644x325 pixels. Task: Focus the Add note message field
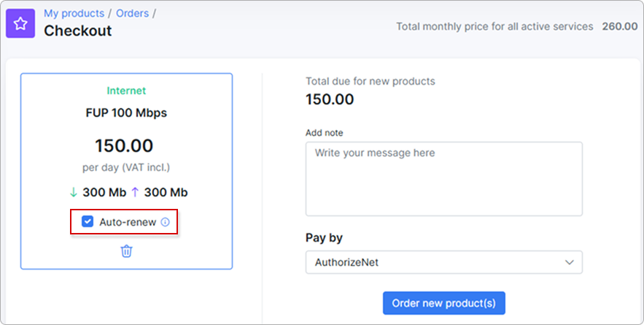point(444,179)
